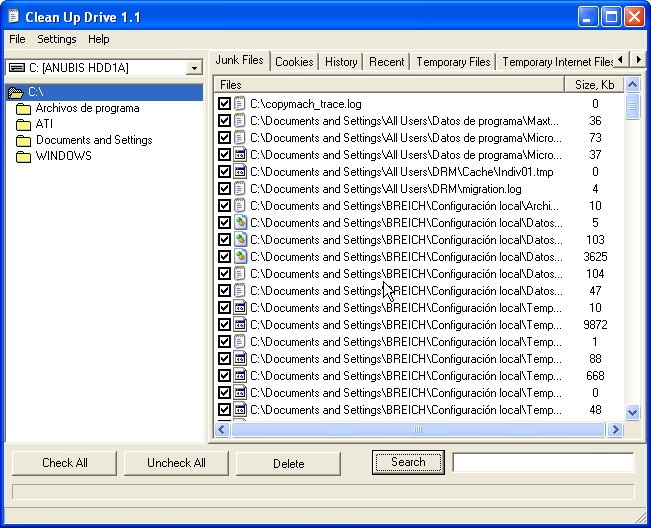The image size is (651, 528).
Task: Uncheck the Indiv01.tmp checkbox
Action: [x=224, y=172]
